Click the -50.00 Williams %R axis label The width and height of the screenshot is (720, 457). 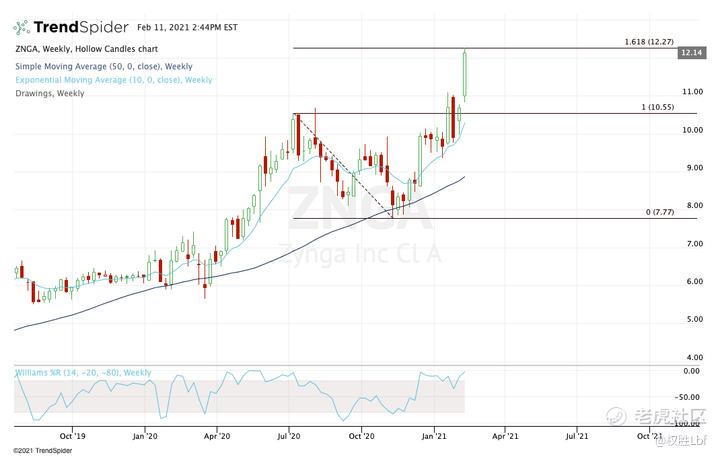point(687,397)
